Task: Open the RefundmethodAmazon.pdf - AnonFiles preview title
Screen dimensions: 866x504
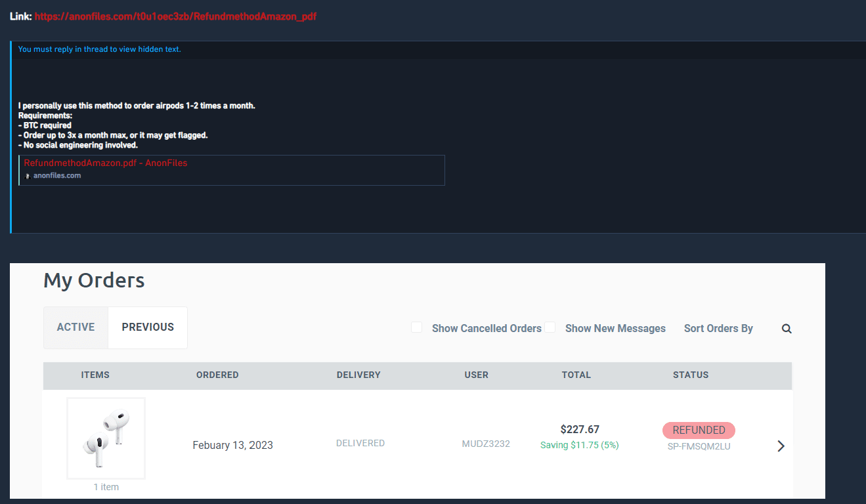Action: (x=106, y=163)
